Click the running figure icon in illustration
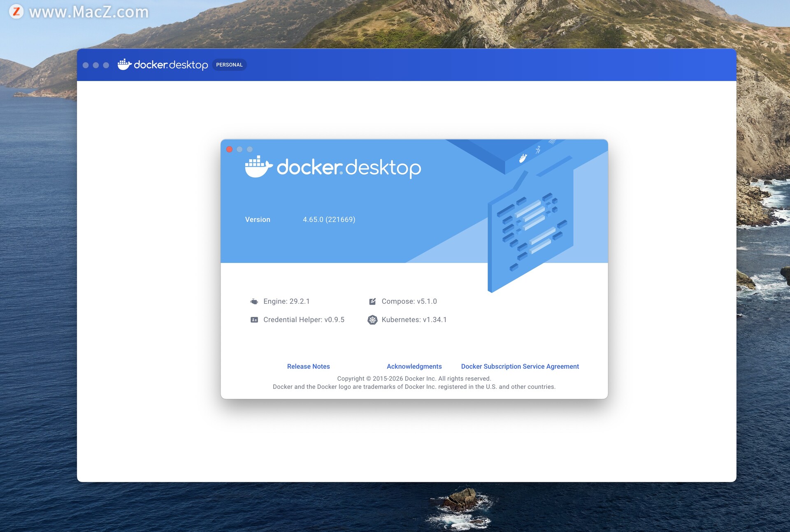 pos(538,150)
